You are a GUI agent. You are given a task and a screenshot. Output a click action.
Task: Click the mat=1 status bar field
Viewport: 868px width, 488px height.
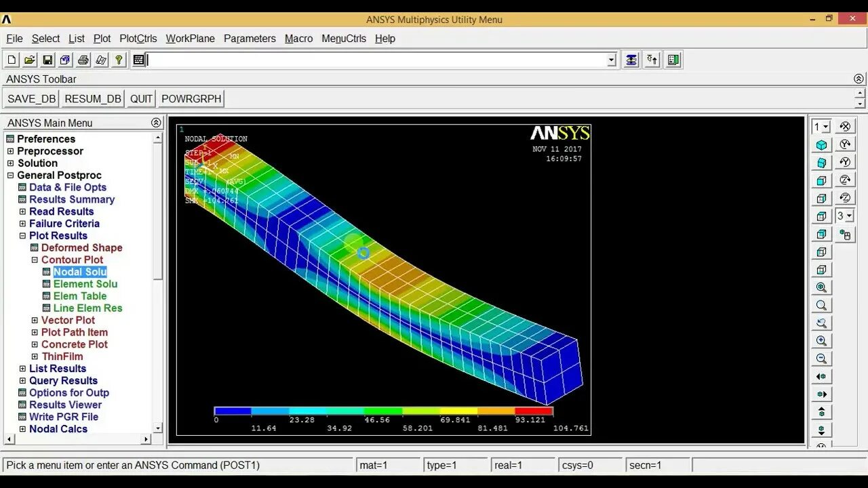coord(389,465)
